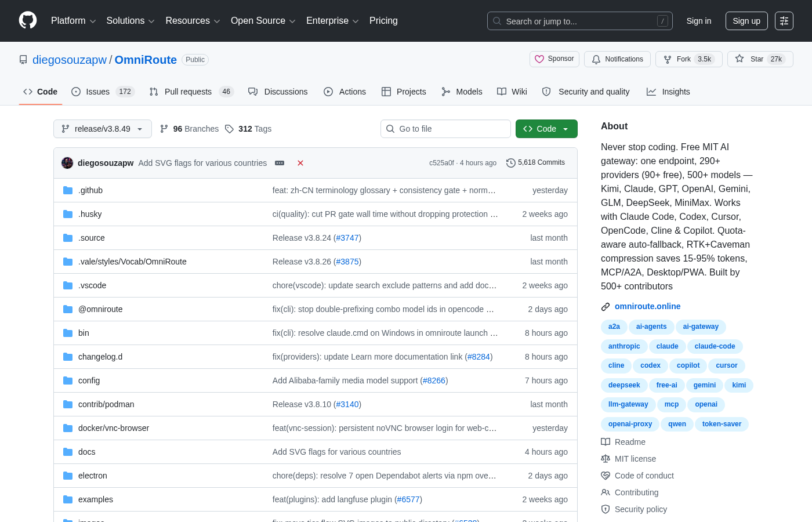
Task: Star the OmniRoute repository
Action: (x=760, y=59)
